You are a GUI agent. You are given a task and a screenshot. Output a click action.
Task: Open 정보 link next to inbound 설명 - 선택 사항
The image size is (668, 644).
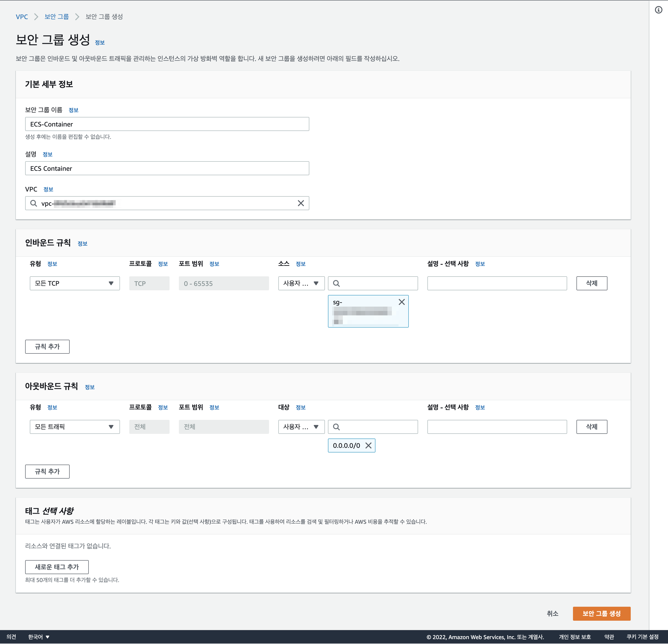[480, 264]
